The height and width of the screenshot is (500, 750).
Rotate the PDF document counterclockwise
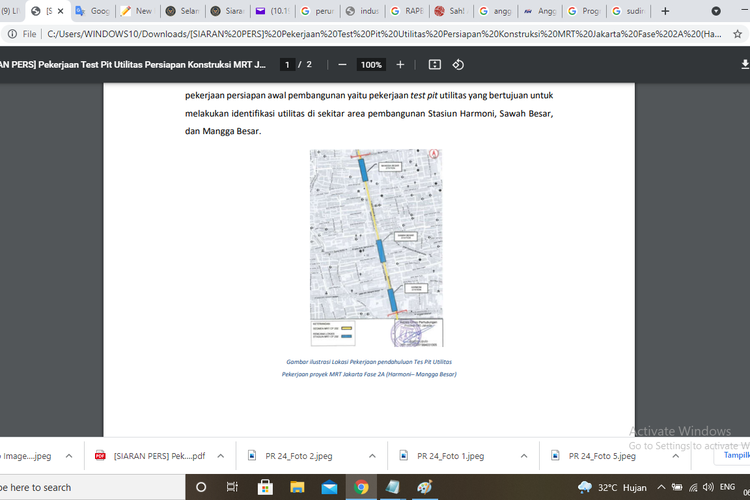(458, 64)
